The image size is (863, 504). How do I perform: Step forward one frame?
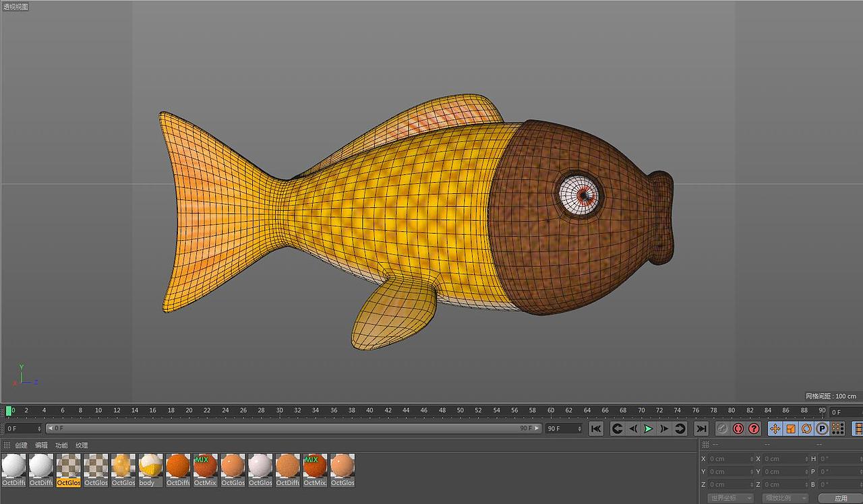click(x=664, y=429)
